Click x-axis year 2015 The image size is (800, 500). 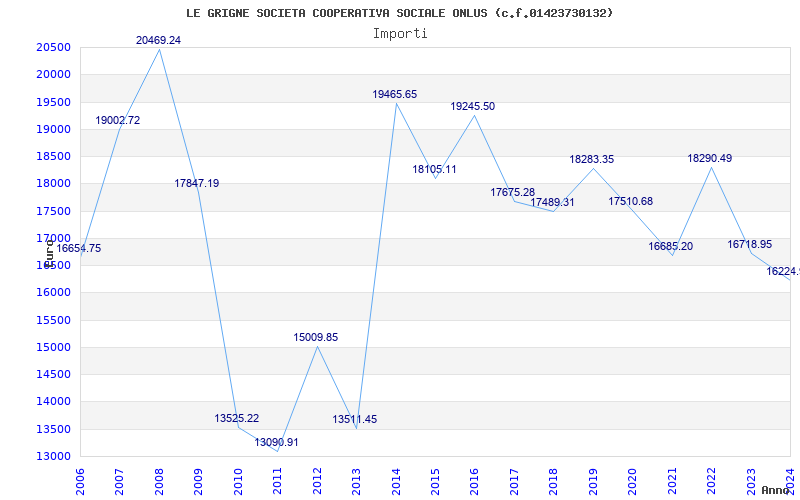pyautogui.click(x=435, y=482)
